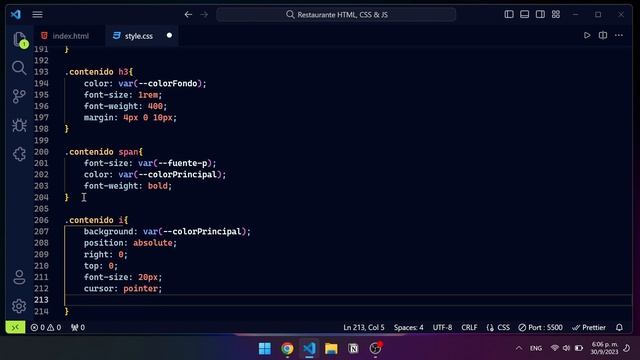
Task: Click Ln 213, Col 5 status item
Action: coord(364,327)
